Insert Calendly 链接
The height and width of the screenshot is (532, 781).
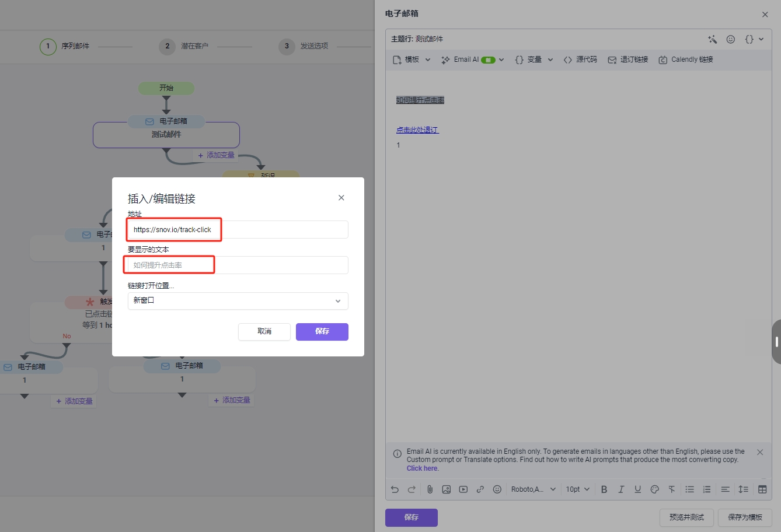(x=686, y=60)
